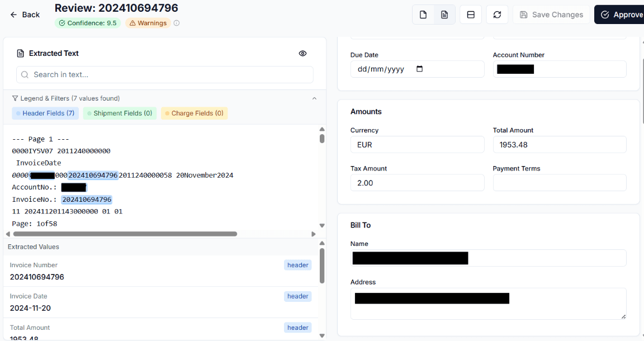Select the document-with-text view icon
The height and width of the screenshot is (341, 644).
[444, 15]
